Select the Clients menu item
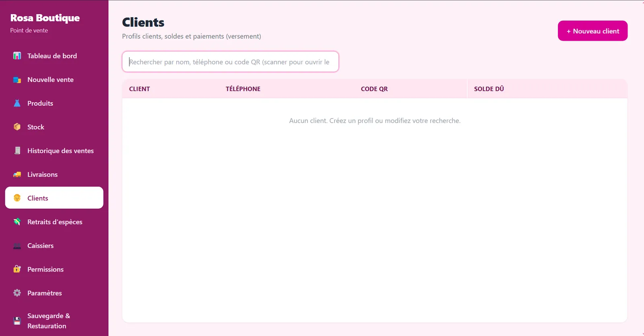The image size is (644, 336). coord(54,198)
